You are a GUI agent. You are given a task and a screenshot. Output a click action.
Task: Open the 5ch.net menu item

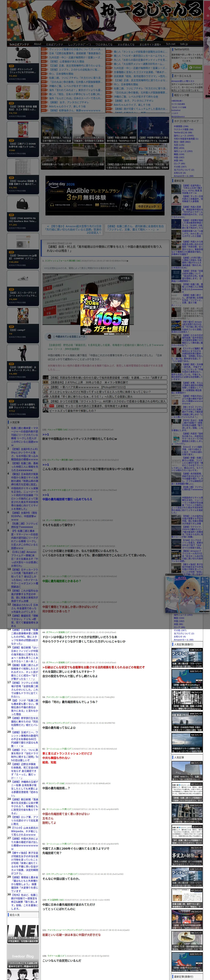[170, 44]
